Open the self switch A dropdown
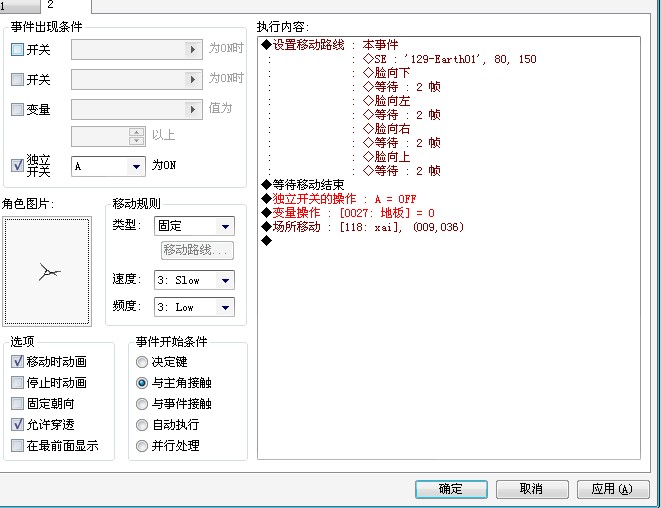 (136, 167)
